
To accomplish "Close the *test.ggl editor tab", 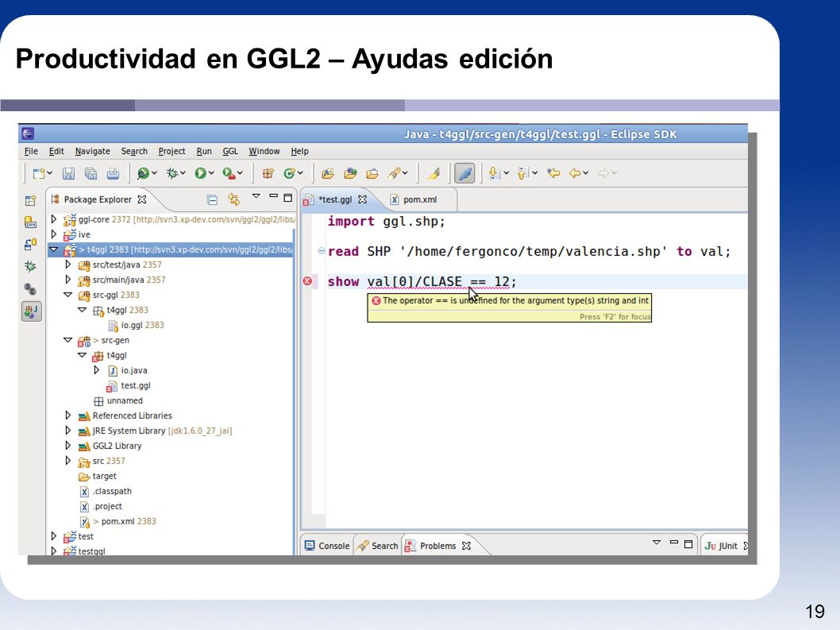I will [363, 199].
